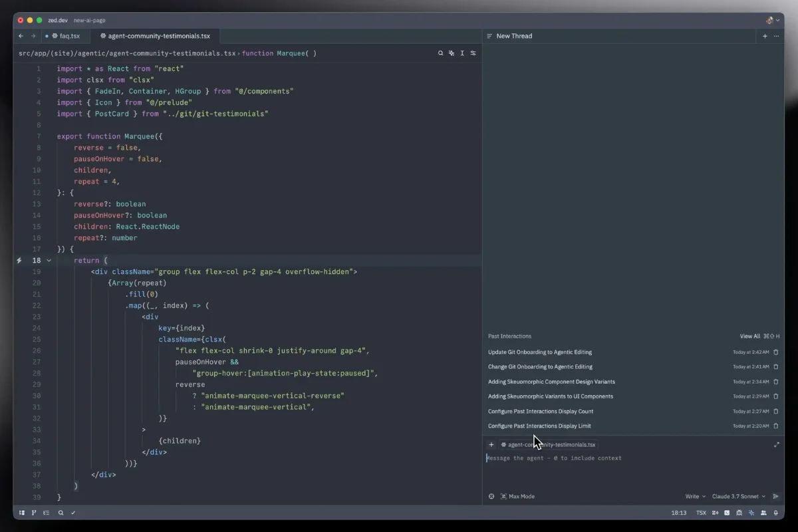
Task: Open the Write profile dropdown
Action: click(x=695, y=496)
